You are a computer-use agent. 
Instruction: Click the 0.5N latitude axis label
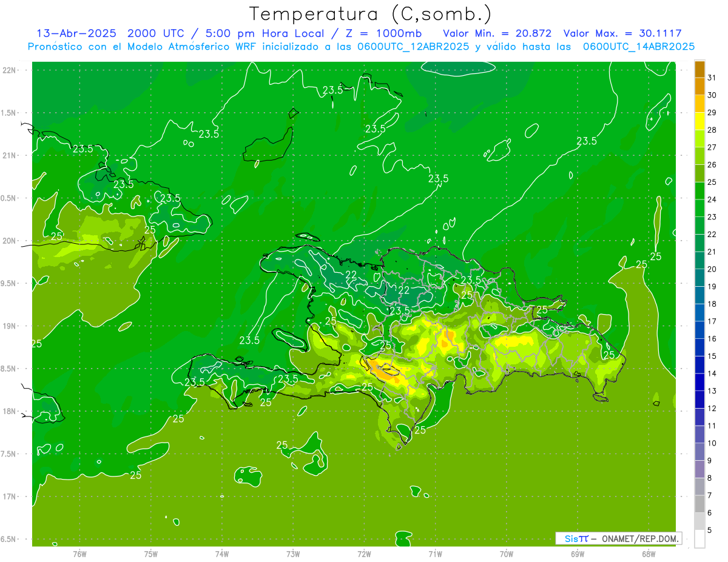click(9, 198)
